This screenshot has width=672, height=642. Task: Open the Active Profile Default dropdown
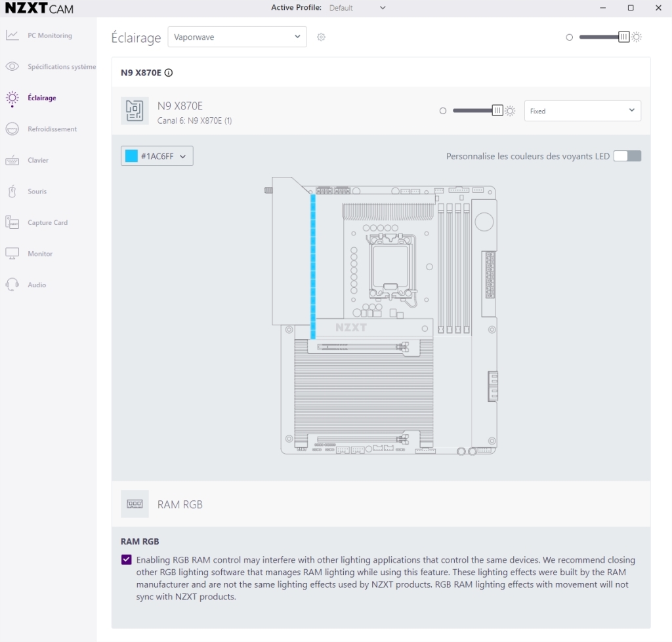[357, 8]
